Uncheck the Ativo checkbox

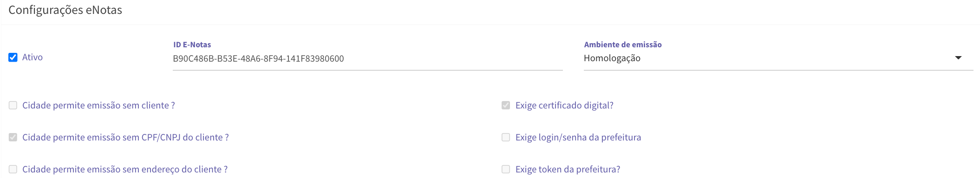coord(13,57)
